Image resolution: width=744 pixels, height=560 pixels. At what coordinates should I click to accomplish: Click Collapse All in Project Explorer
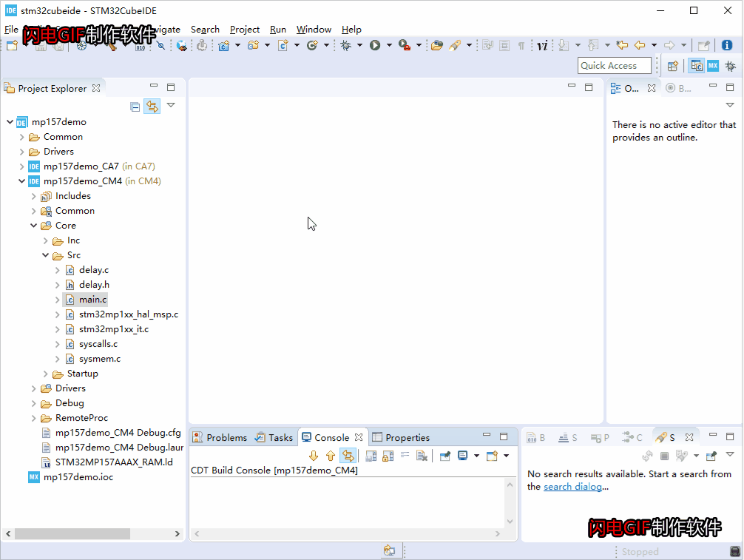click(135, 107)
